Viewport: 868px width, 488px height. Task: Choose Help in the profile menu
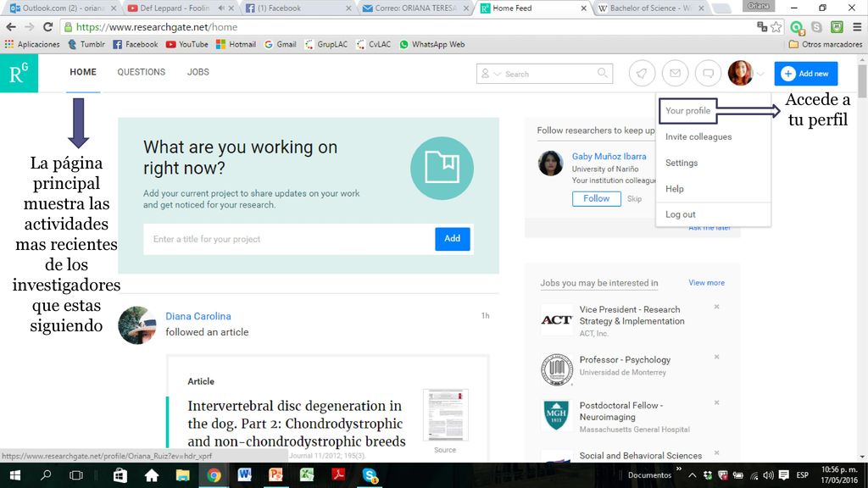(674, 189)
